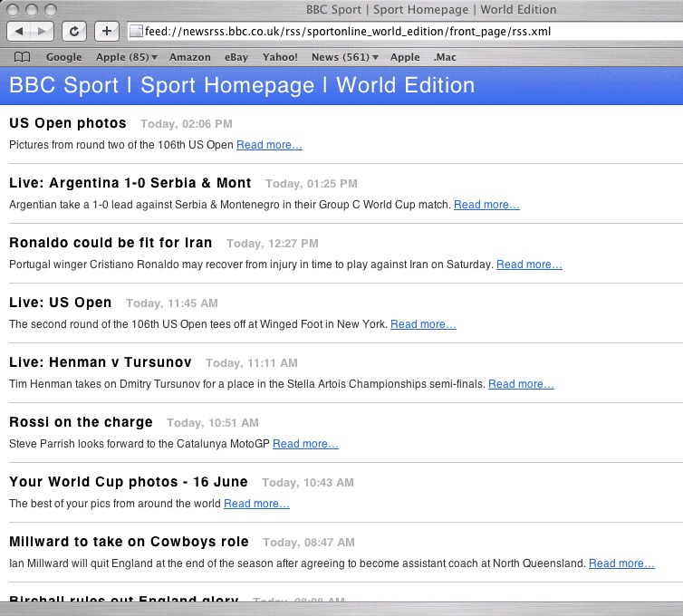Go forward with the right arrow button
This screenshot has height=616, width=683.
click(42, 31)
